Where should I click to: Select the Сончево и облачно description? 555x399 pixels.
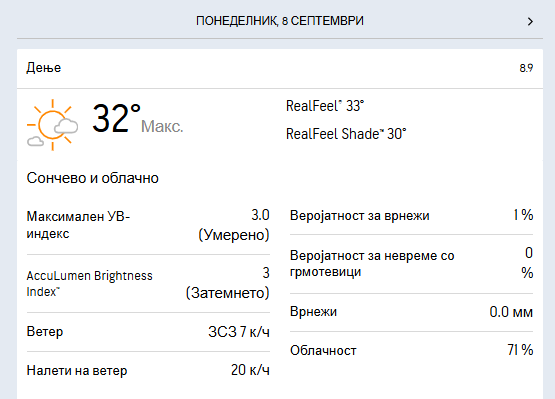92,178
